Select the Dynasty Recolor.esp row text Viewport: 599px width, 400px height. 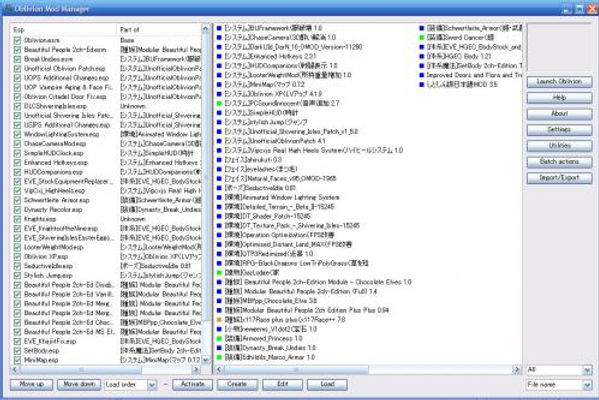click(x=53, y=210)
